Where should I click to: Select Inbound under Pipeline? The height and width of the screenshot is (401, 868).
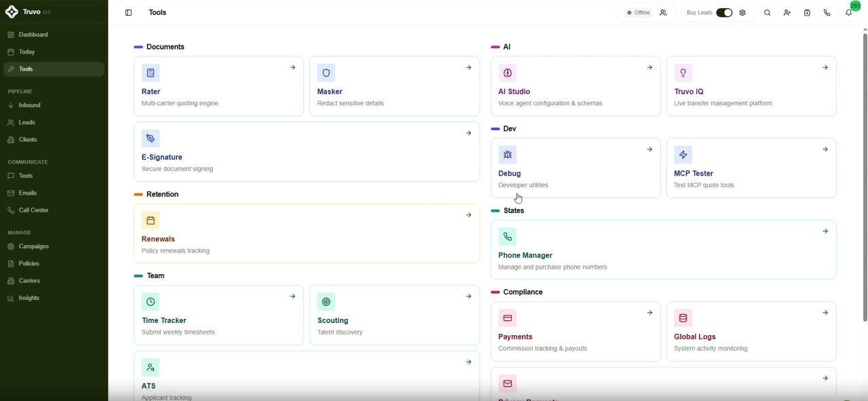[x=54, y=105]
